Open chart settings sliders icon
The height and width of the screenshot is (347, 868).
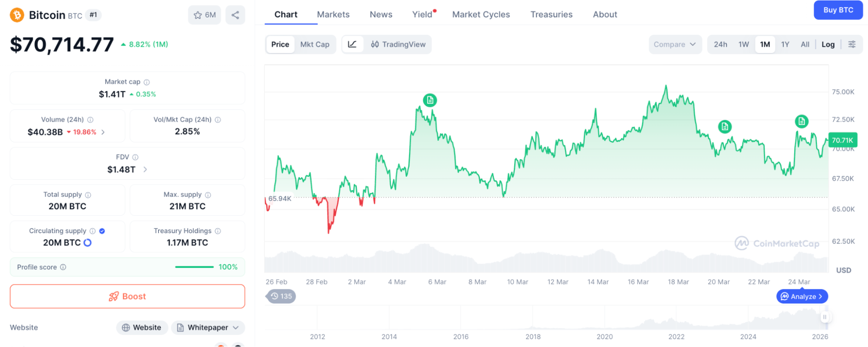pyautogui.click(x=852, y=44)
